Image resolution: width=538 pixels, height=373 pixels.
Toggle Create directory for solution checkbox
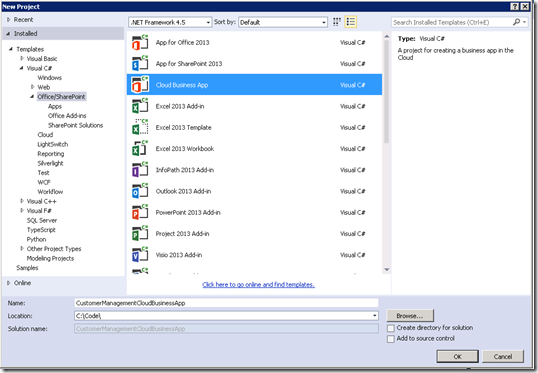point(390,328)
